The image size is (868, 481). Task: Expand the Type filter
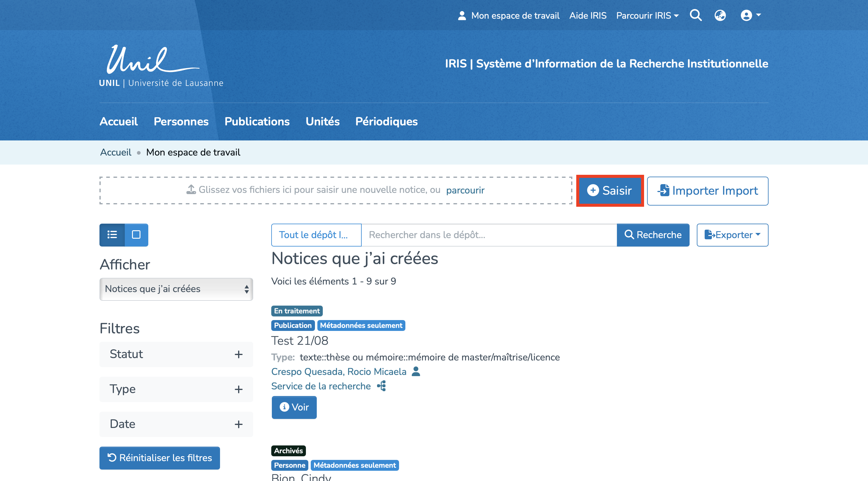coord(176,389)
